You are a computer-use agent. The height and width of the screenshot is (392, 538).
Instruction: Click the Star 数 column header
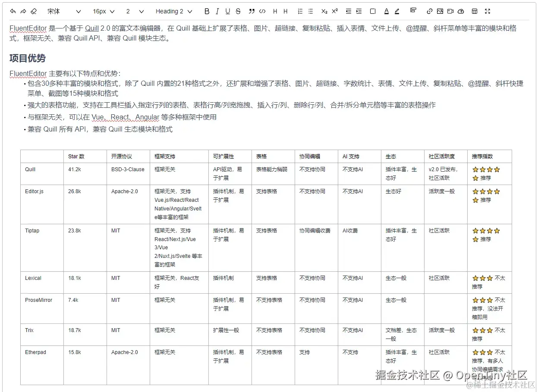pos(85,156)
